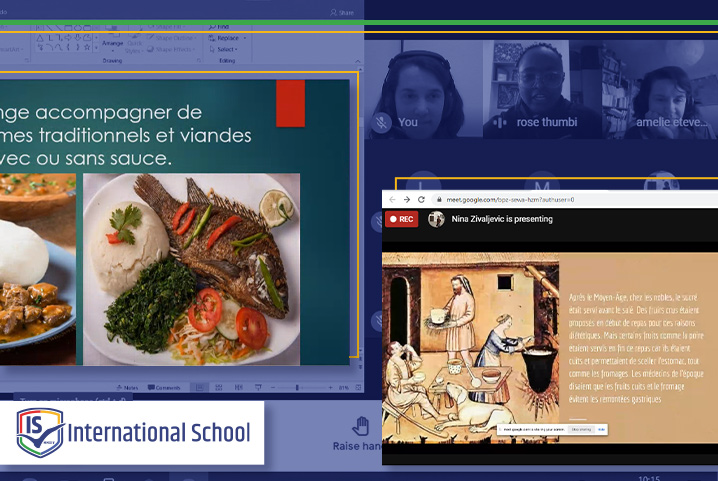Open the Select dropdown in Editing
718x481 pixels.
click(227, 48)
